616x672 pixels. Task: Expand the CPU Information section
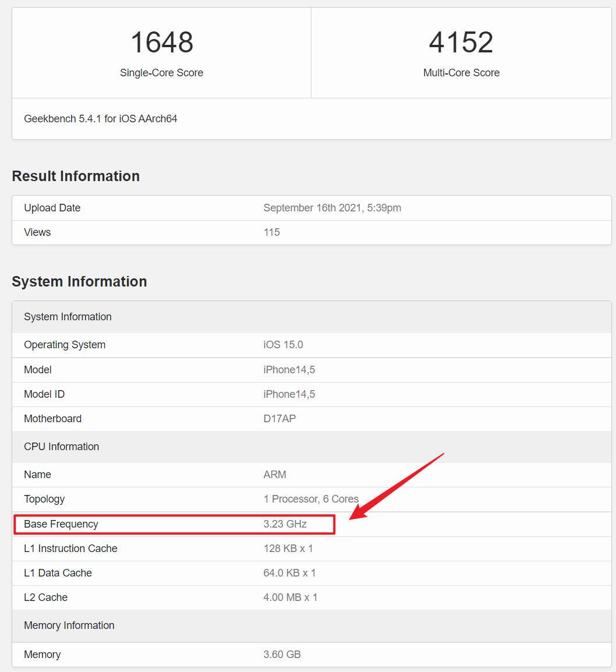(61, 446)
